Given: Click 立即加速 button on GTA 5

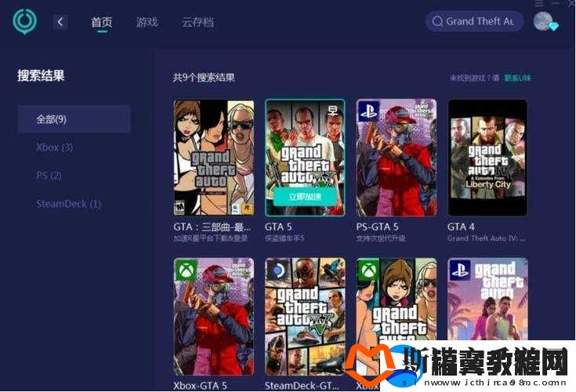Looking at the screenshot, I should tap(305, 197).
